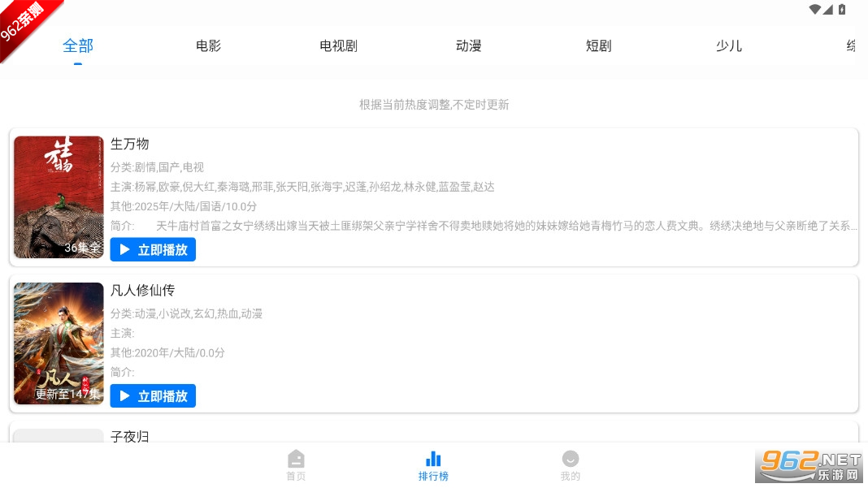This screenshot has width=868, height=488.
Task: Click 其他:2020年/大陆/0.0分 text
Action: click(167, 353)
